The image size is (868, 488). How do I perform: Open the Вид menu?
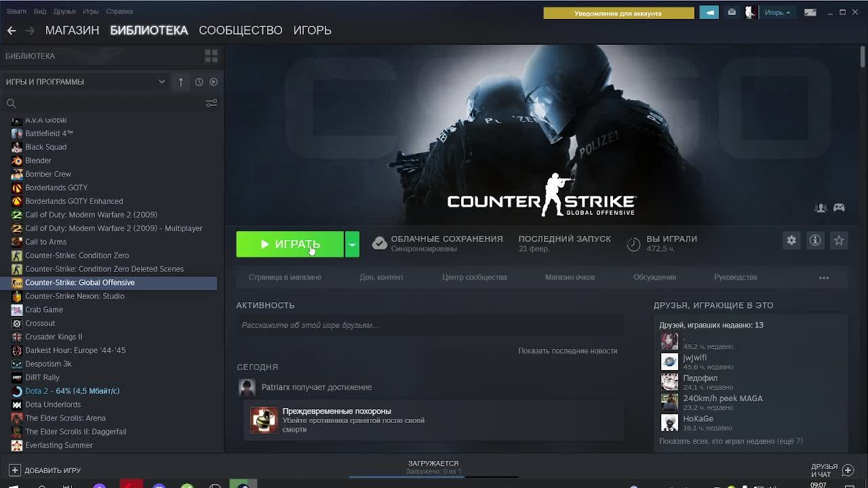point(40,12)
